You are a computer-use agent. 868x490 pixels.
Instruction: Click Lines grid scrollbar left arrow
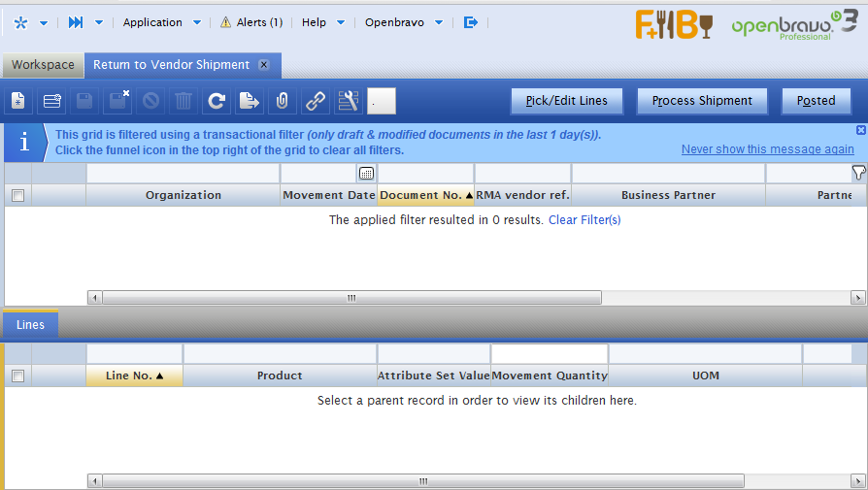[x=94, y=481]
